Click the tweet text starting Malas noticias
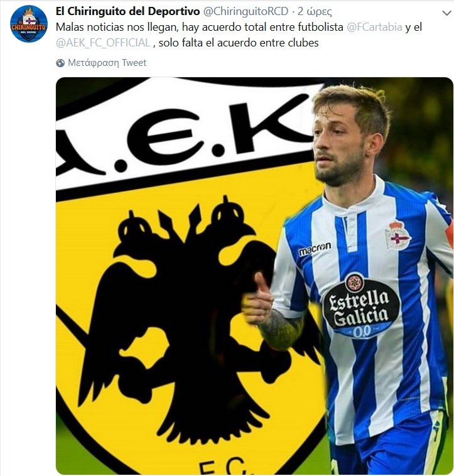454x476 pixels. tap(239, 35)
